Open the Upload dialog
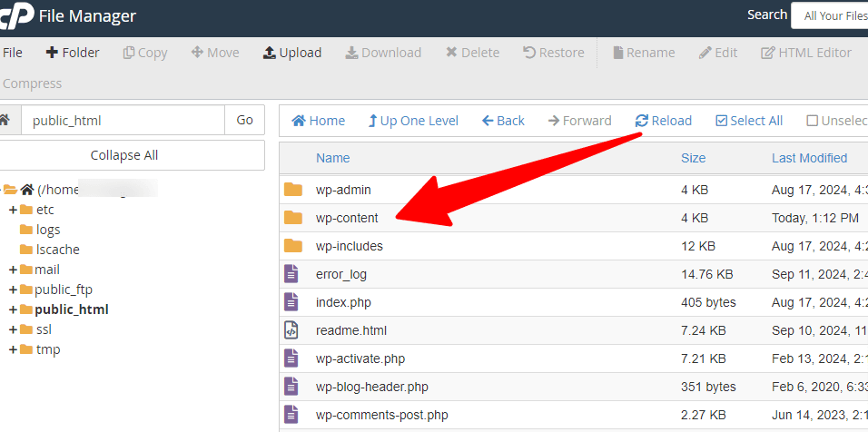 [292, 53]
